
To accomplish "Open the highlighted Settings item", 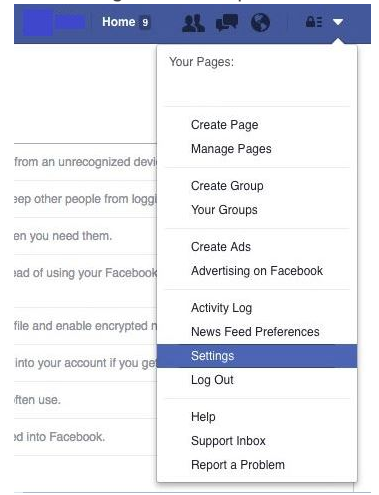I will click(x=257, y=356).
